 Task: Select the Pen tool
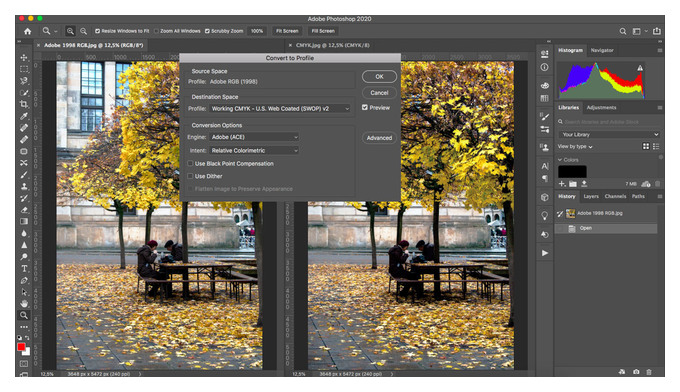pos(24,280)
